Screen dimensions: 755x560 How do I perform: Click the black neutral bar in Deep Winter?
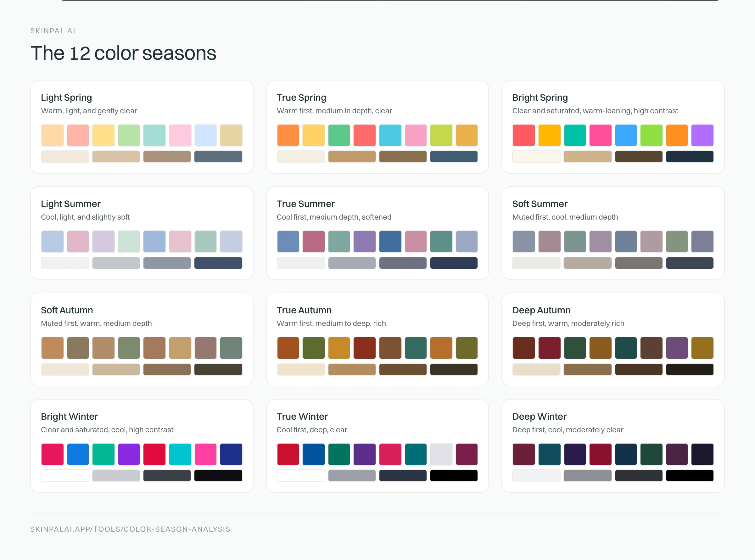[x=690, y=476]
